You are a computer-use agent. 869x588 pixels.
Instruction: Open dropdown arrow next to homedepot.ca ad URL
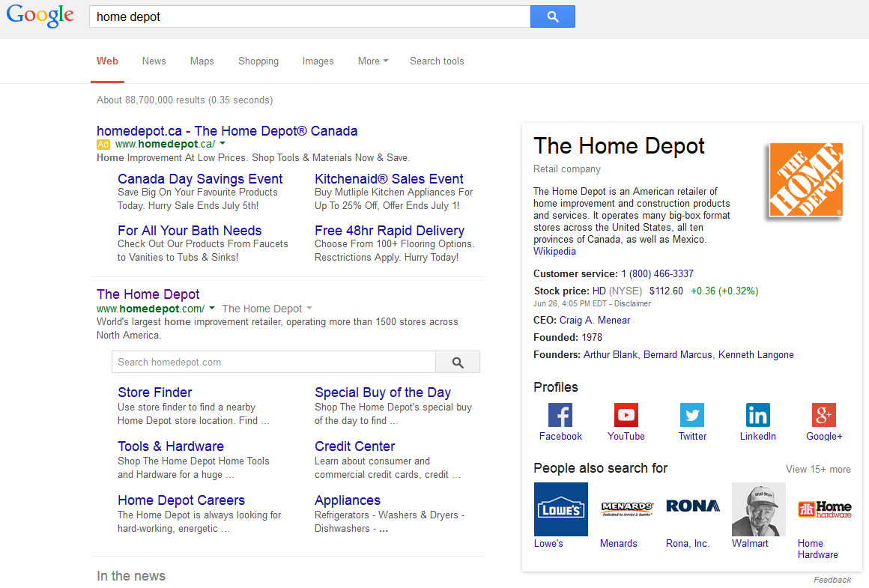point(222,144)
